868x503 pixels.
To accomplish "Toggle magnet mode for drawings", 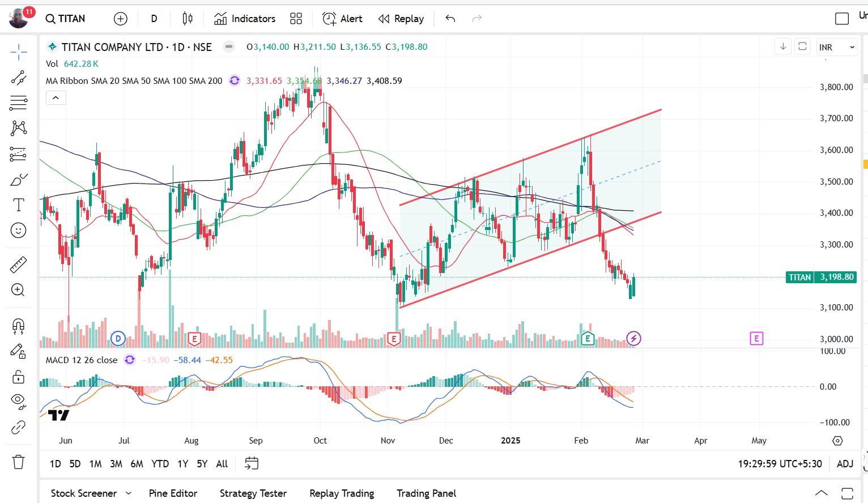I will 19,325.
